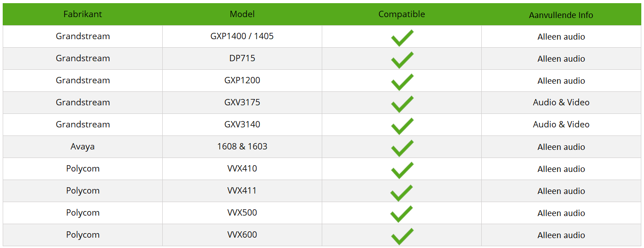
Task: Click the checkmark in the DP715 row
Action: (402, 59)
